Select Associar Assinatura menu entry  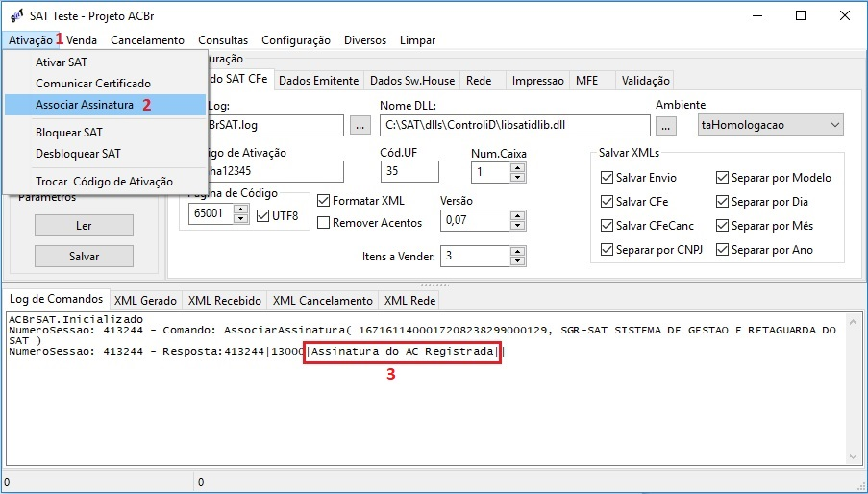coord(105,105)
